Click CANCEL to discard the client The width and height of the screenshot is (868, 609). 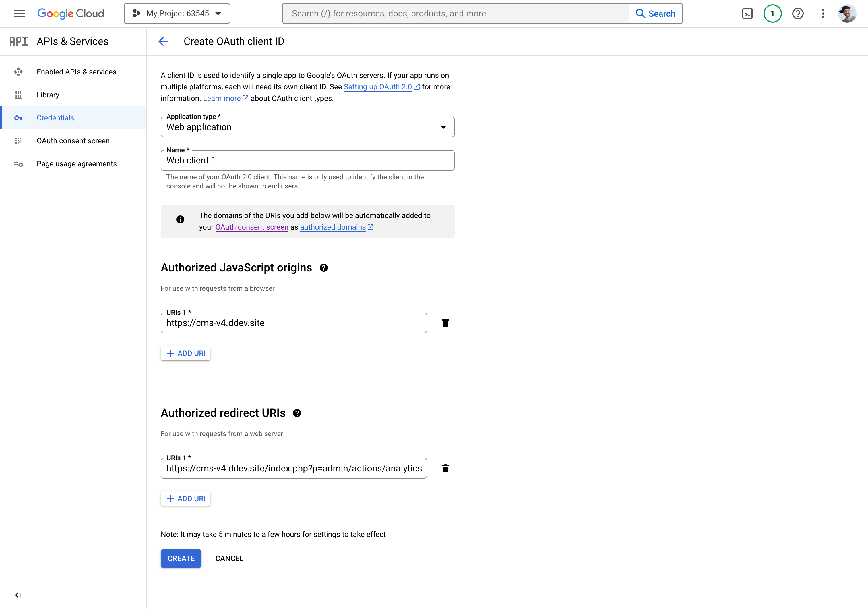tap(229, 558)
